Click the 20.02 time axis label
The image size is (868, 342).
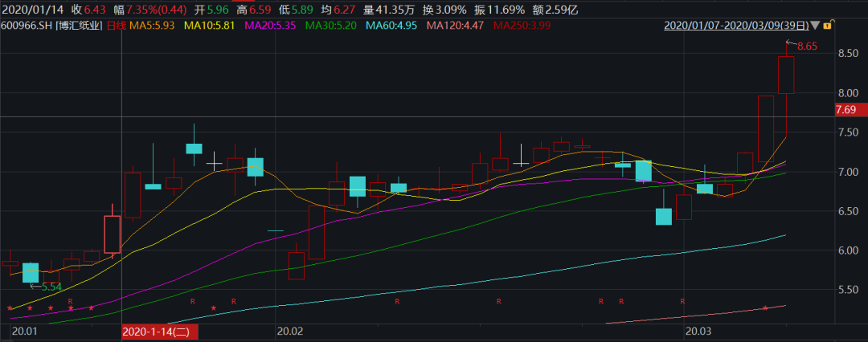click(x=290, y=332)
